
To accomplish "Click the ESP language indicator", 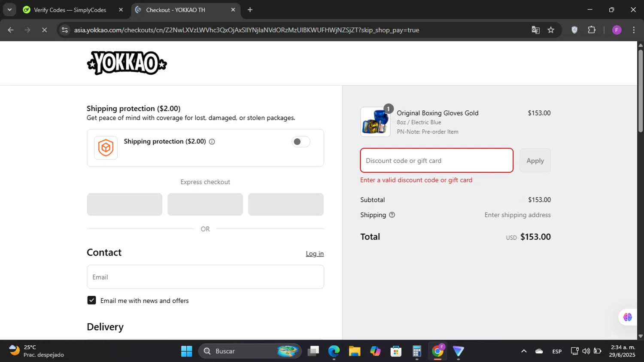I will coord(557,351).
